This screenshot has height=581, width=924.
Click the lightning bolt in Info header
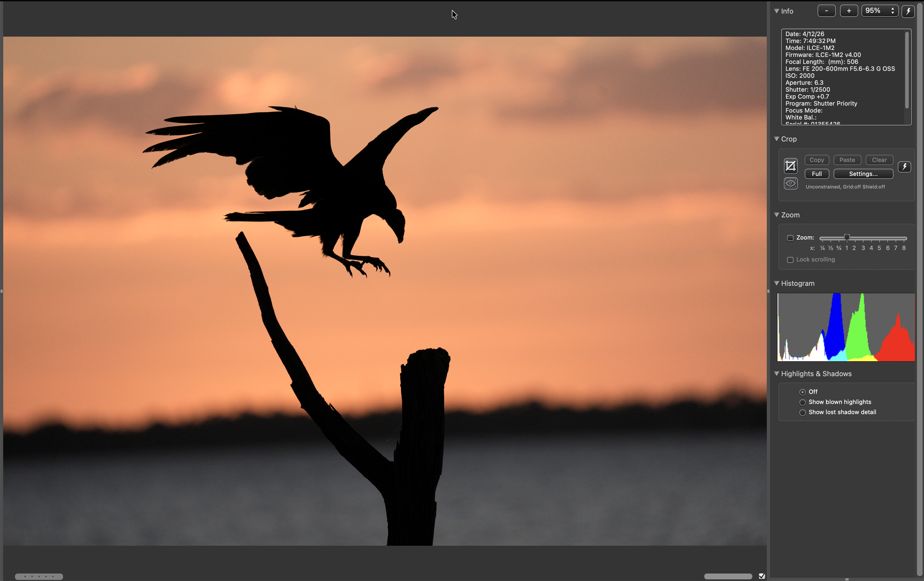tap(908, 11)
